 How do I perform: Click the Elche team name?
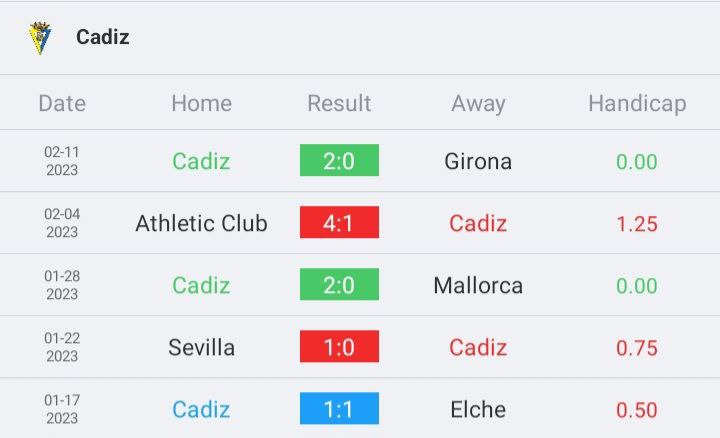tap(478, 409)
